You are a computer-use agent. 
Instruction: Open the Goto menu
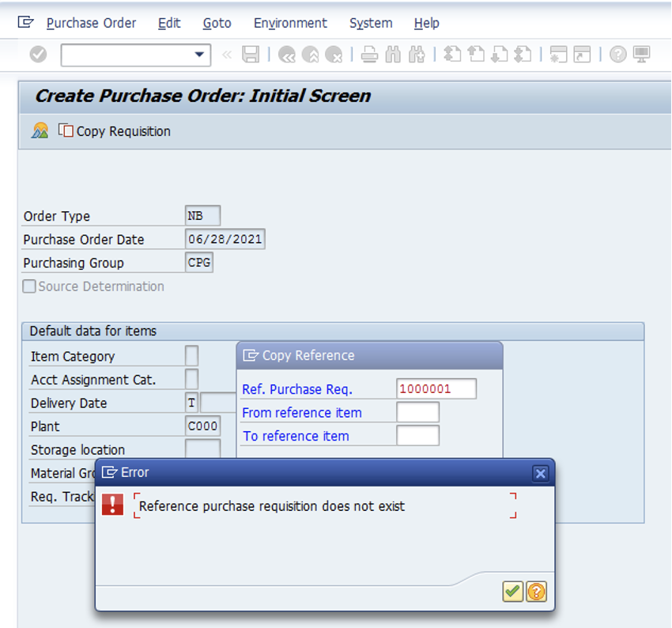[x=217, y=23]
